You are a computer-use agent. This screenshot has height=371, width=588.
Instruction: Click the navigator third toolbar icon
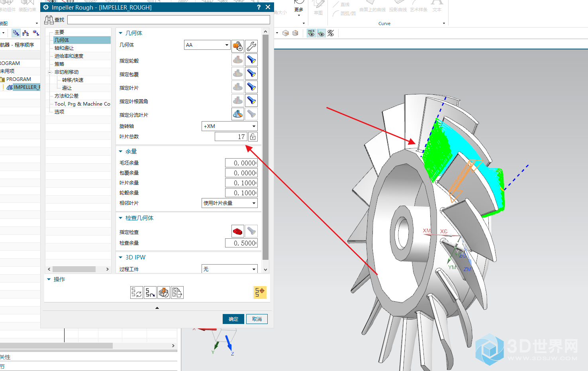pos(35,33)
